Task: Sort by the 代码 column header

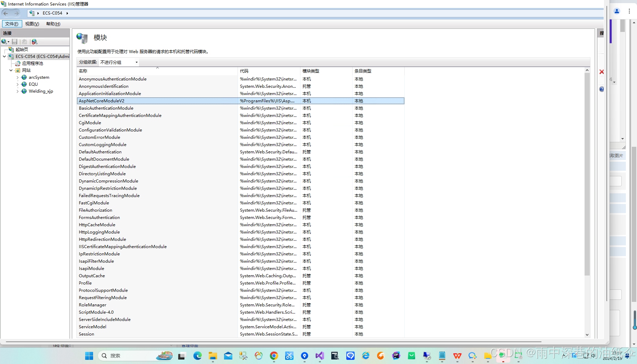Action: pos(269,71)
